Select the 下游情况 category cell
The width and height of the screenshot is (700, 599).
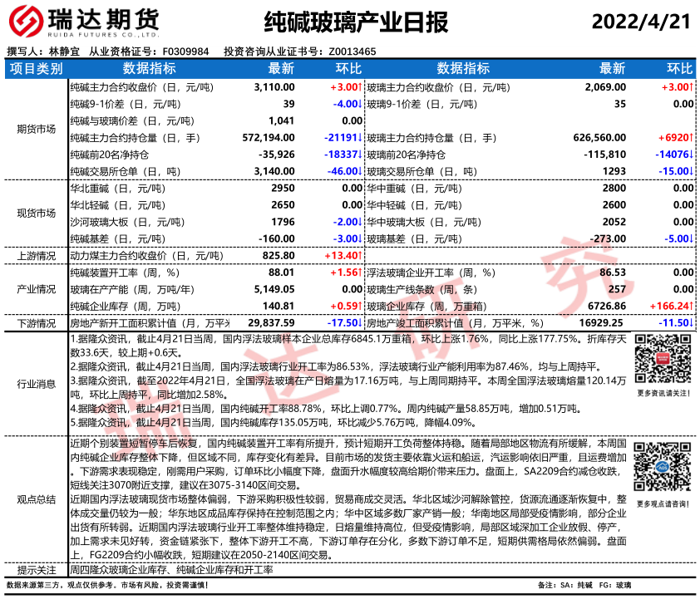35,322
